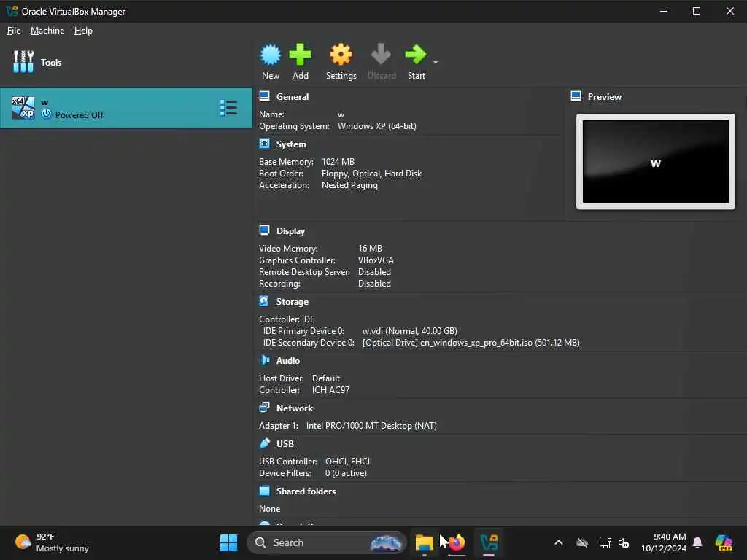
Task: Click the Remote Desktop Server 'Disabled' value
Action: [x=374, y=272]
